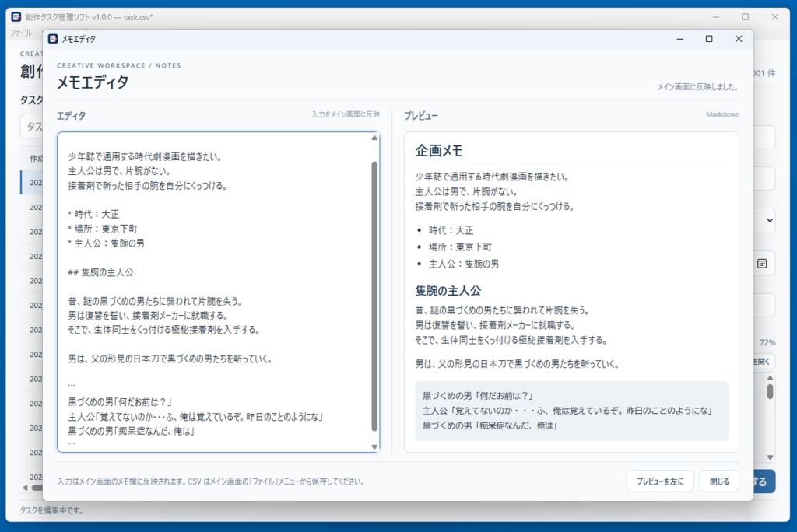Screen dimensions: 797x532
Task: Open the ファイル menu in the main window
Action: [x=21, y=33]
